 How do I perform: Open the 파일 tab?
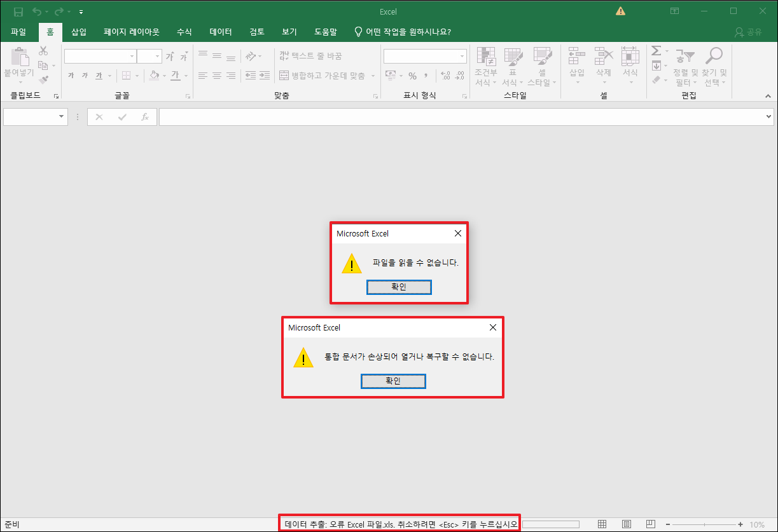tap(18, 32)
